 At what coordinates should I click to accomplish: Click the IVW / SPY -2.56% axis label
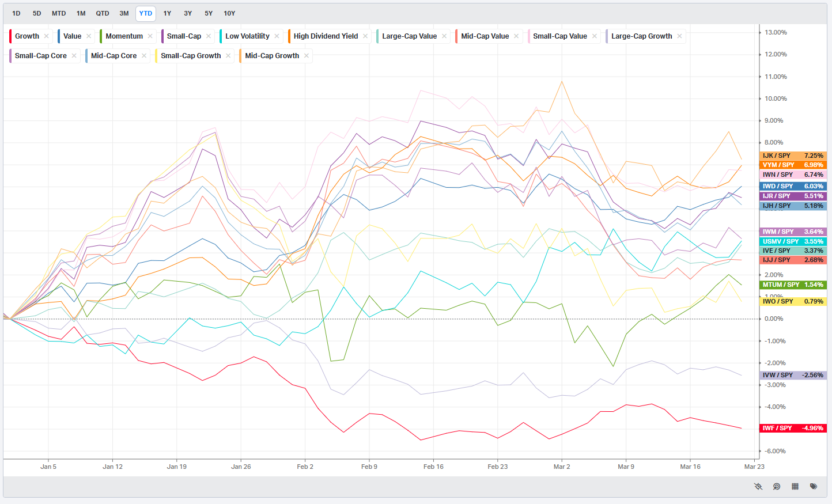[x=793, y=375]
